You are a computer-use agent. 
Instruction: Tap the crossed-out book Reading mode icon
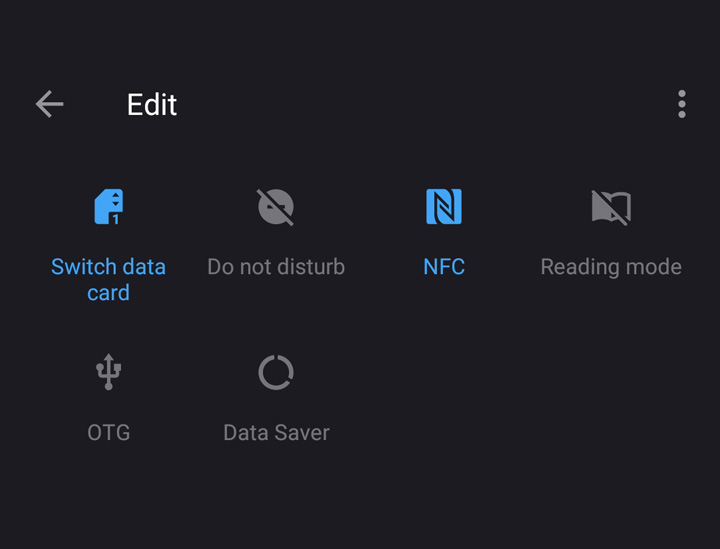611,207
